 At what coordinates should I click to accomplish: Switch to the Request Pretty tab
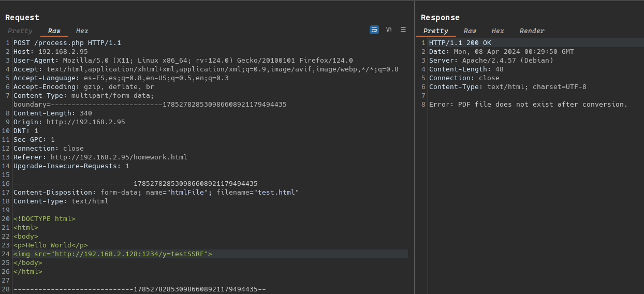tap(20, 31)
